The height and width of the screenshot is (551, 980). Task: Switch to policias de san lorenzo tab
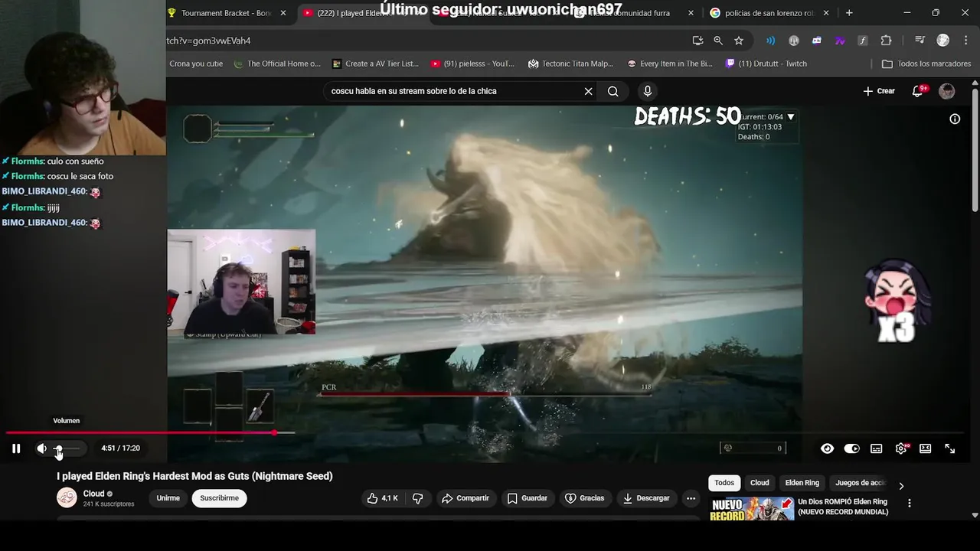coord(769,13)
